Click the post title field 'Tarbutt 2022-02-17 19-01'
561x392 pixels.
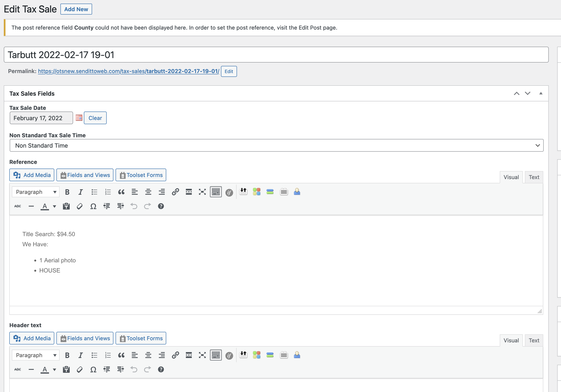[276, 55]
